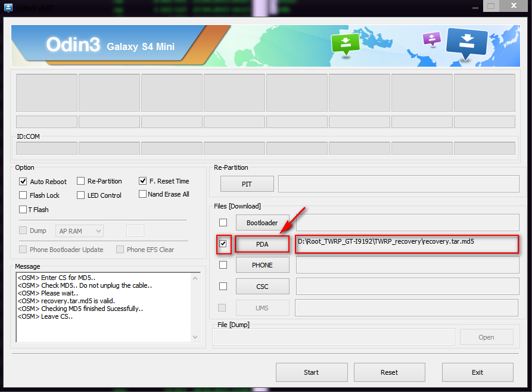Enable the Re-Partition checkbox
This screenshot has width=532, height=392.
(81, 181)
